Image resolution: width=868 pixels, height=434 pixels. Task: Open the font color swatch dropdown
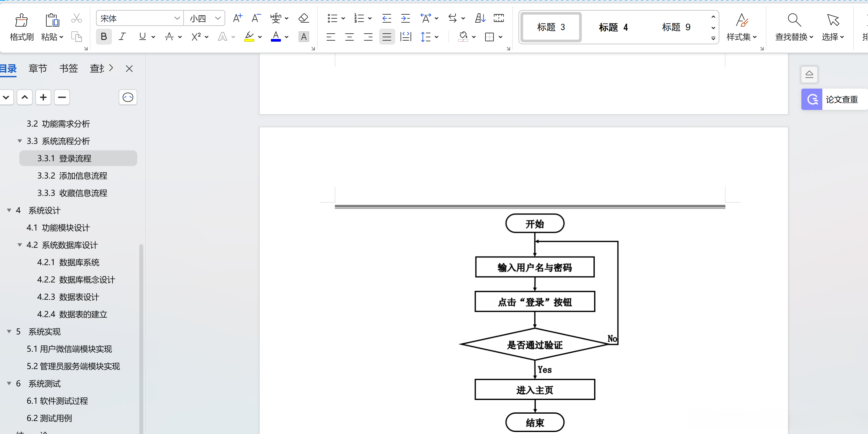coord(287,37)
